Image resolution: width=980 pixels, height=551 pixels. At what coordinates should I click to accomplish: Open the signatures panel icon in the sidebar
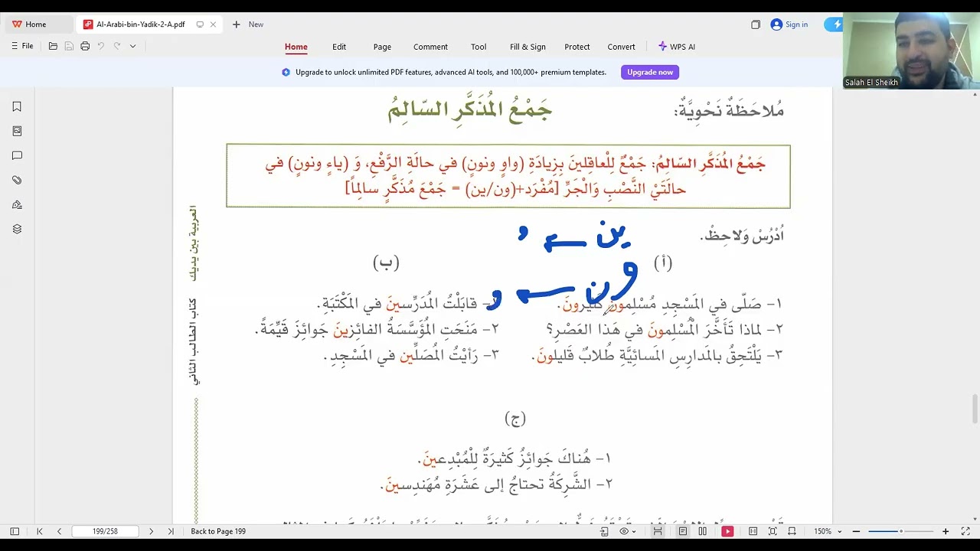pos(17,205)
